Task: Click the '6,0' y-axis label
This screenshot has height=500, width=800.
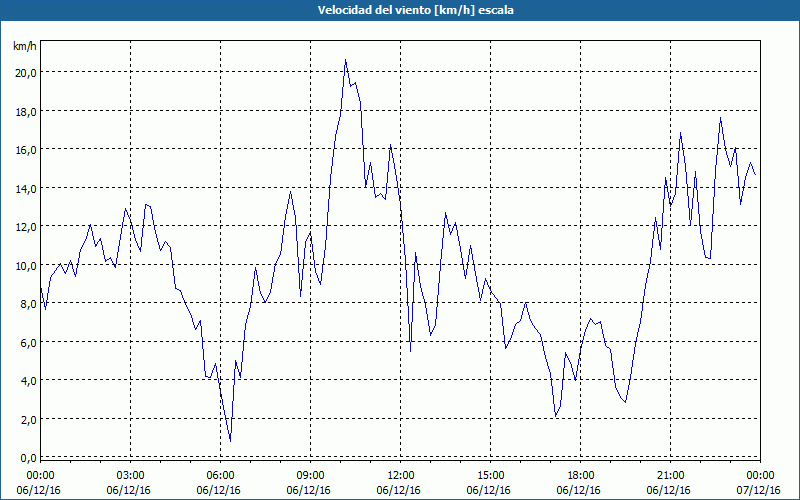Action: [x=28, y=343]
